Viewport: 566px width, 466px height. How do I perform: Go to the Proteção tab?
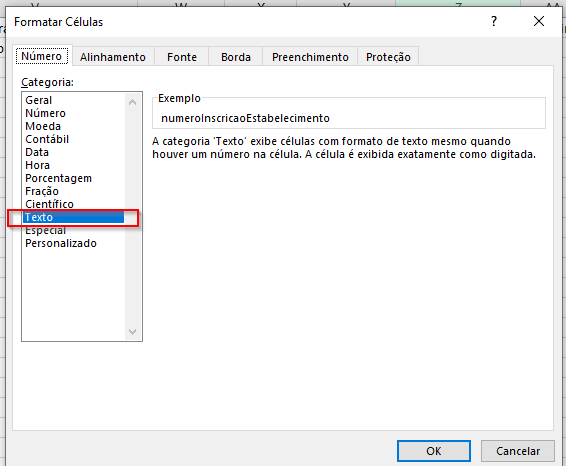388,57
